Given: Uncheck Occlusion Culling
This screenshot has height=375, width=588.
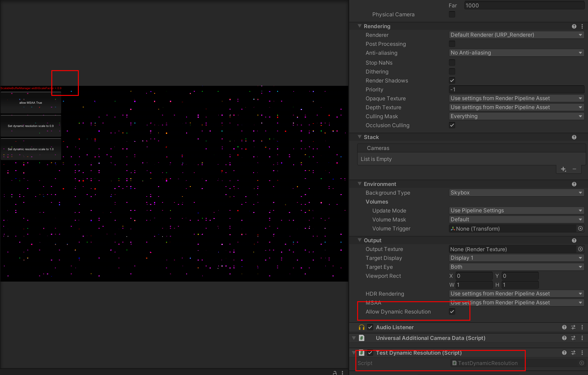Looking at the screenshot, I should pos(452,125).
